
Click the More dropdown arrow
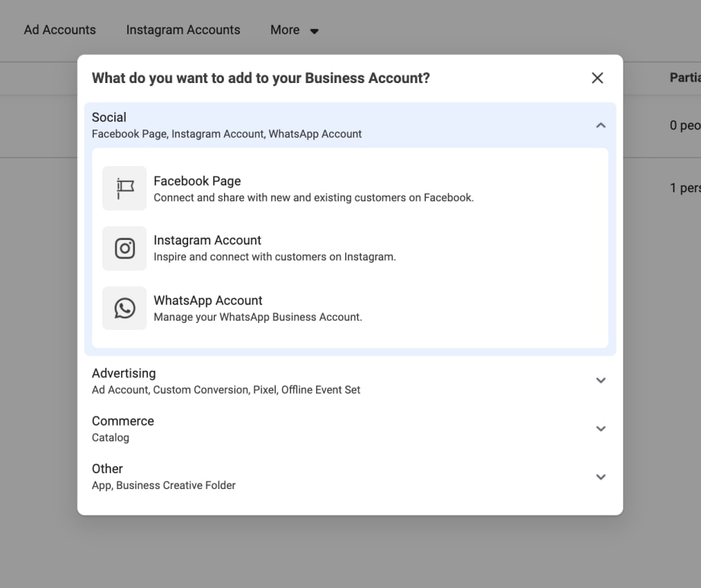click(315, 30)
